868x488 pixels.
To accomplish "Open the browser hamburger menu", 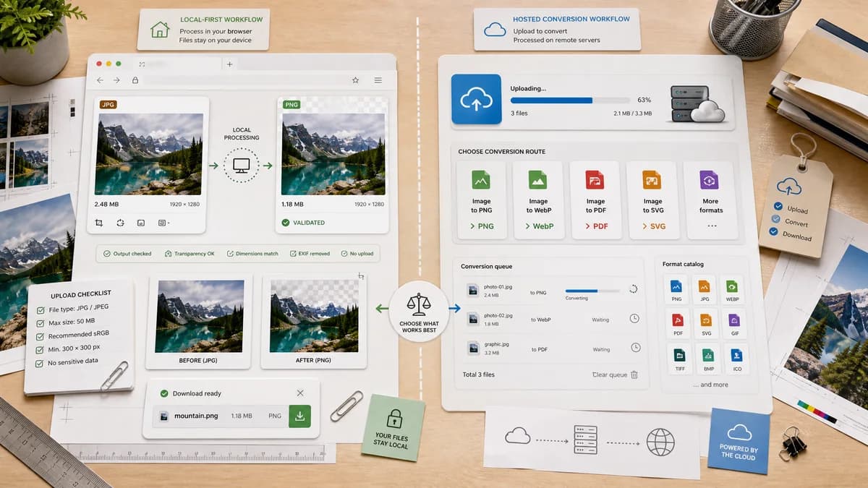I will point(378,80).
